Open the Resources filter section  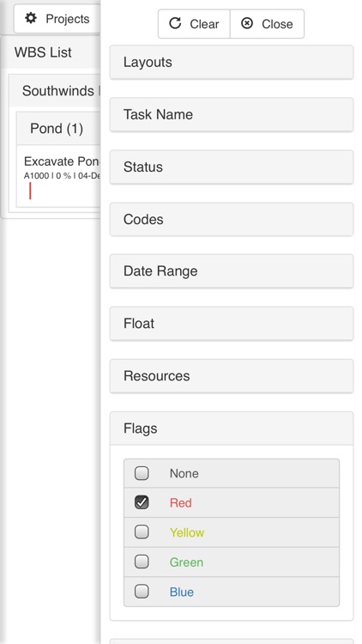[x=232, y=376]
